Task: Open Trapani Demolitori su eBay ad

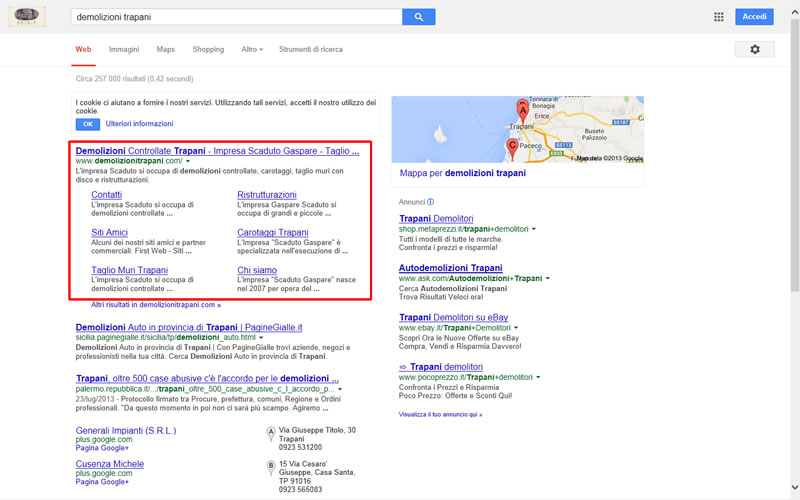Action: 454,317
